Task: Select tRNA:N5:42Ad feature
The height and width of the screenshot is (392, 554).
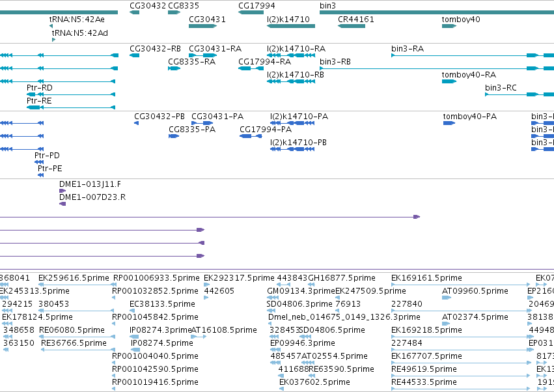Action: (53, 40)
